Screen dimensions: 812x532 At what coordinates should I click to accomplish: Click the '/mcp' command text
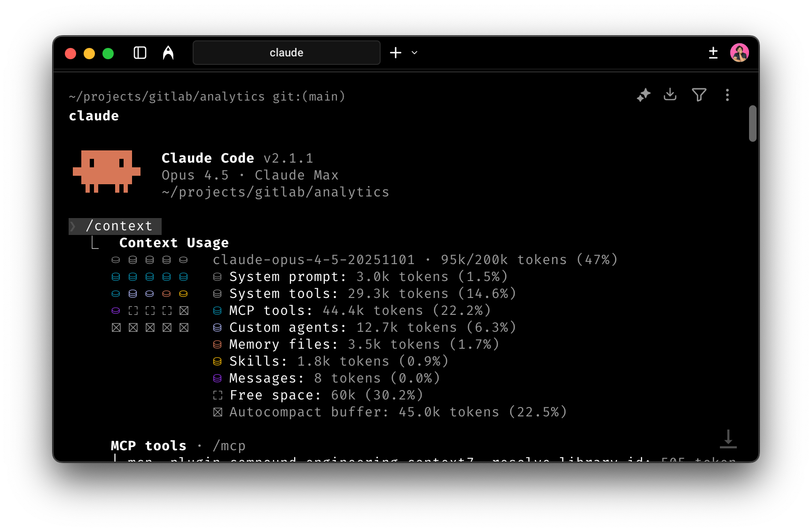click(x=229, y=446)
